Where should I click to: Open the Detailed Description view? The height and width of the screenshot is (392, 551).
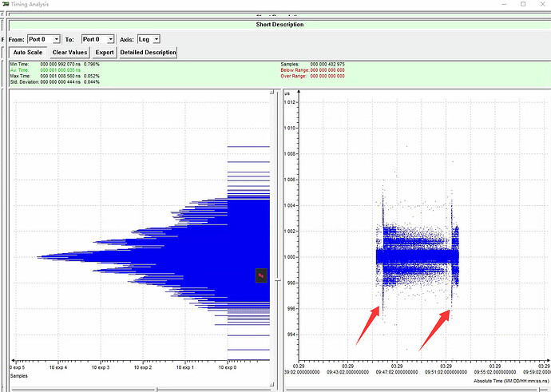[x=148, y=53]
